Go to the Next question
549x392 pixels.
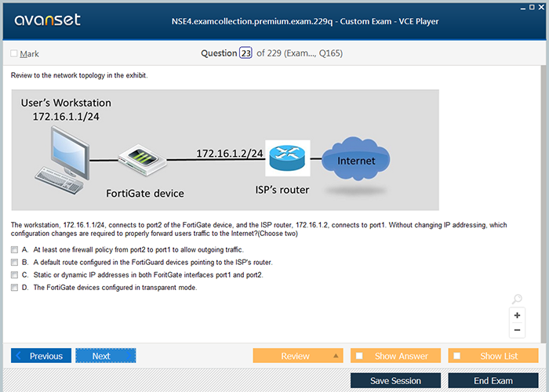click(106, 356)
